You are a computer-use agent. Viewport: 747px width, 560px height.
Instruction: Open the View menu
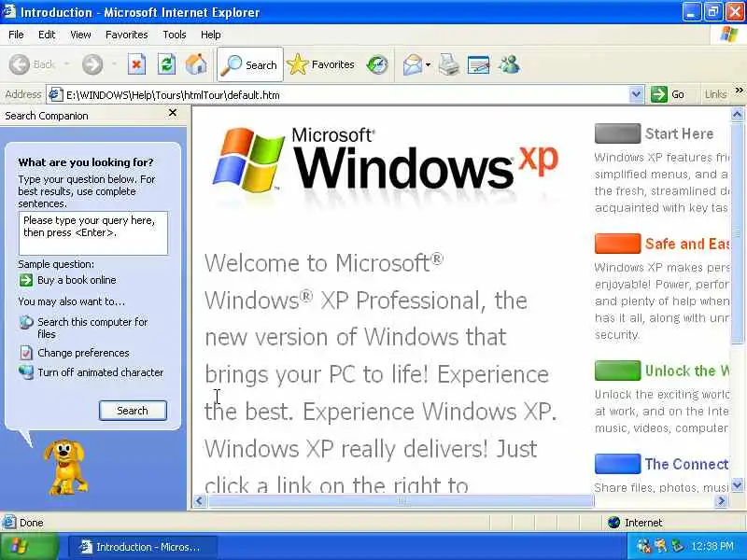80,35
